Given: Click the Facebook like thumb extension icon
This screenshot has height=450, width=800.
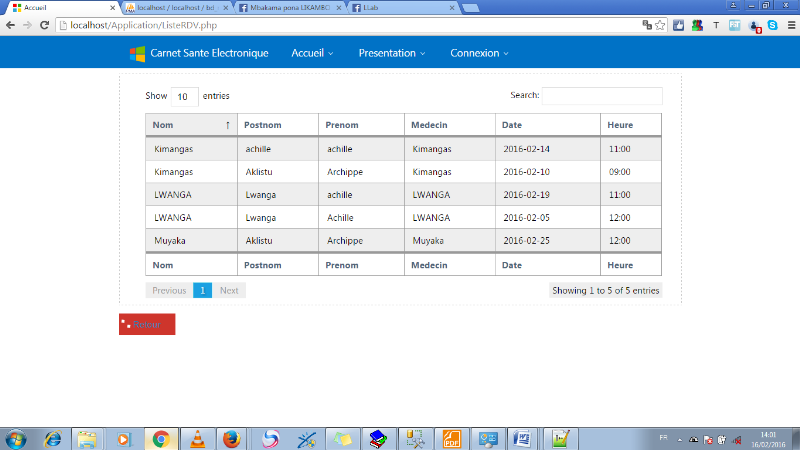Looking at the screenshot, I should (679, 25).
